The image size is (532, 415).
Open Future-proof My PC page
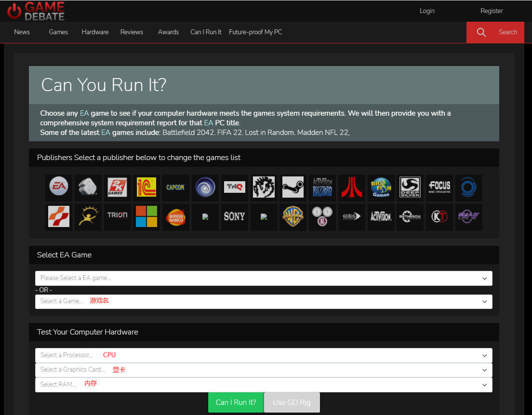point(255,32)
